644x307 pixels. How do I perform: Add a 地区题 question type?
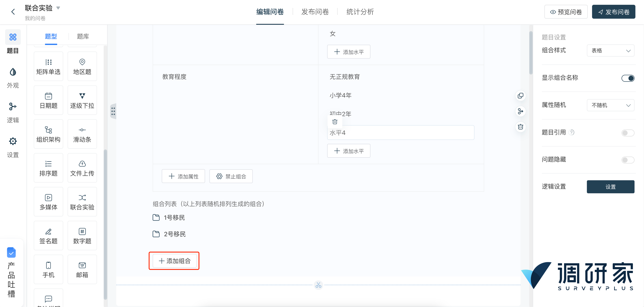pyautogui.click(x=82, y=66)
